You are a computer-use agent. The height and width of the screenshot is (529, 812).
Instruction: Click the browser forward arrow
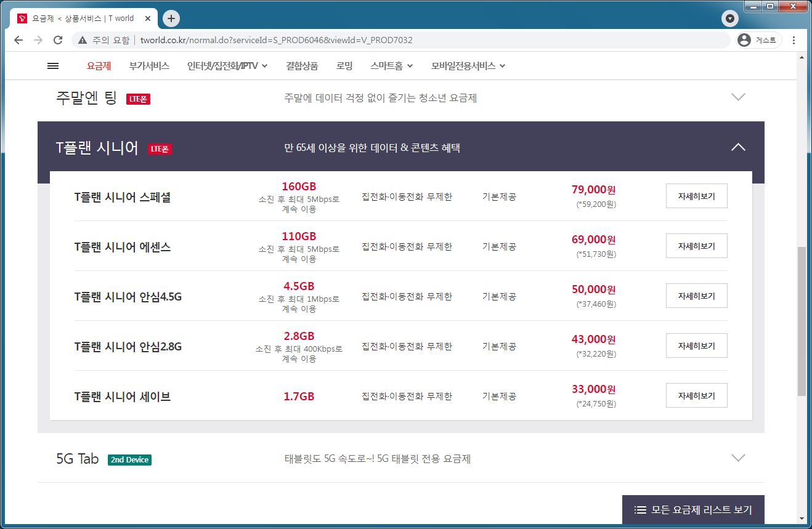click(38, 40)
